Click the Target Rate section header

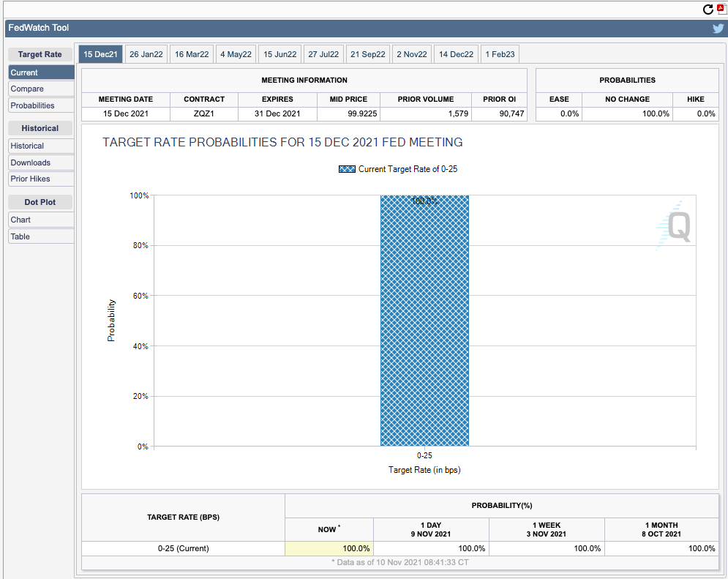coord(40,54)
